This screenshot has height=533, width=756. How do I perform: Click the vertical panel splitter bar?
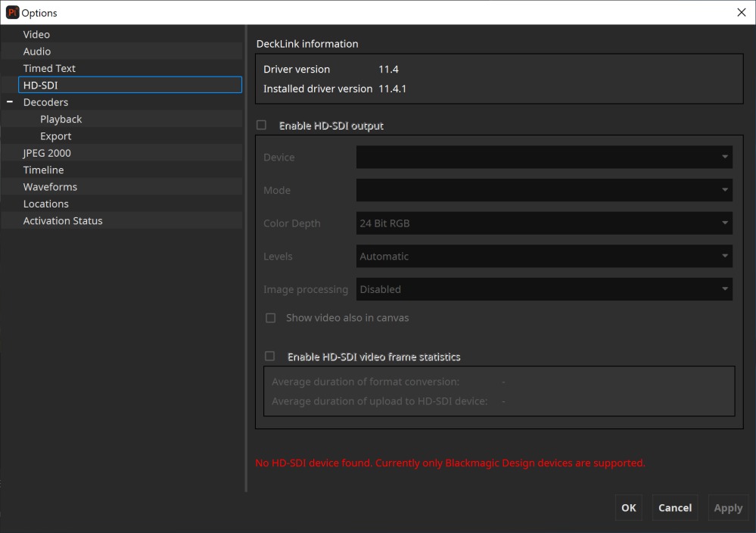click(x=246, y=257)
